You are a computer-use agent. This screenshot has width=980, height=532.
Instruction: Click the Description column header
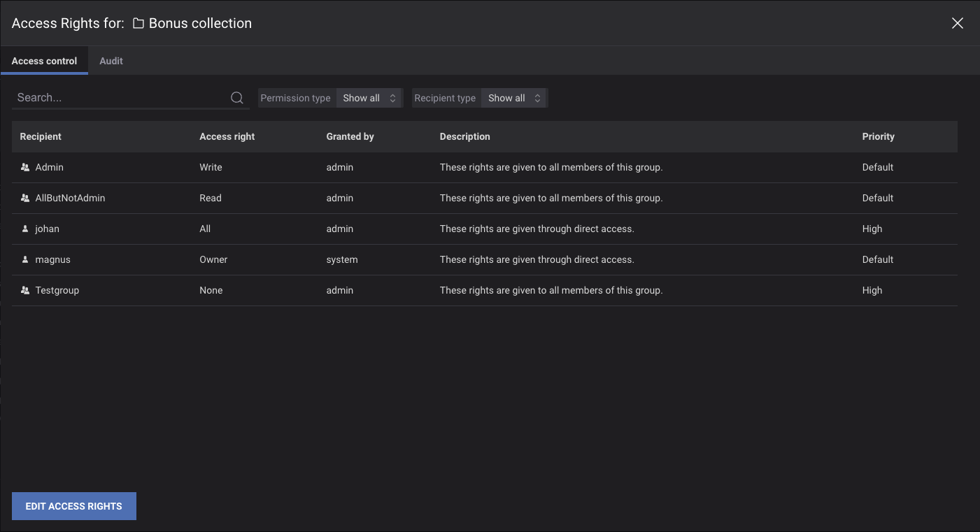464,136
